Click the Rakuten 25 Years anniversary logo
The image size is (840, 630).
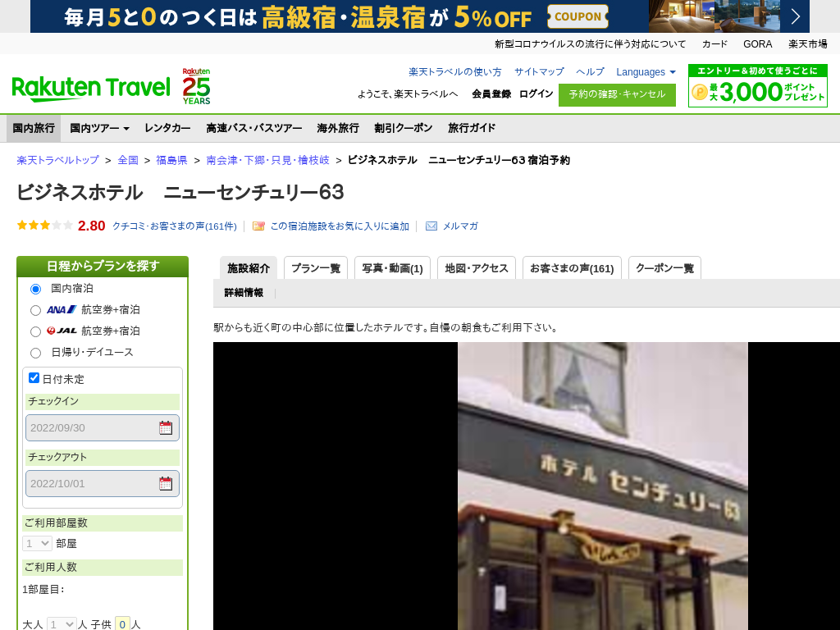coord(196,86)
